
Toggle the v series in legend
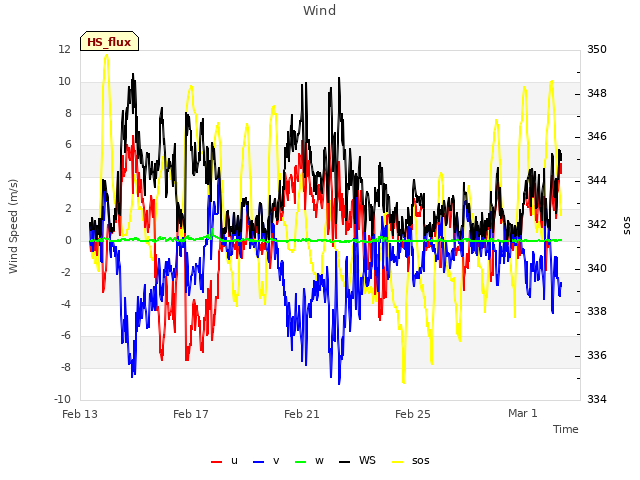pyautogui.click(x=266, y=461)
